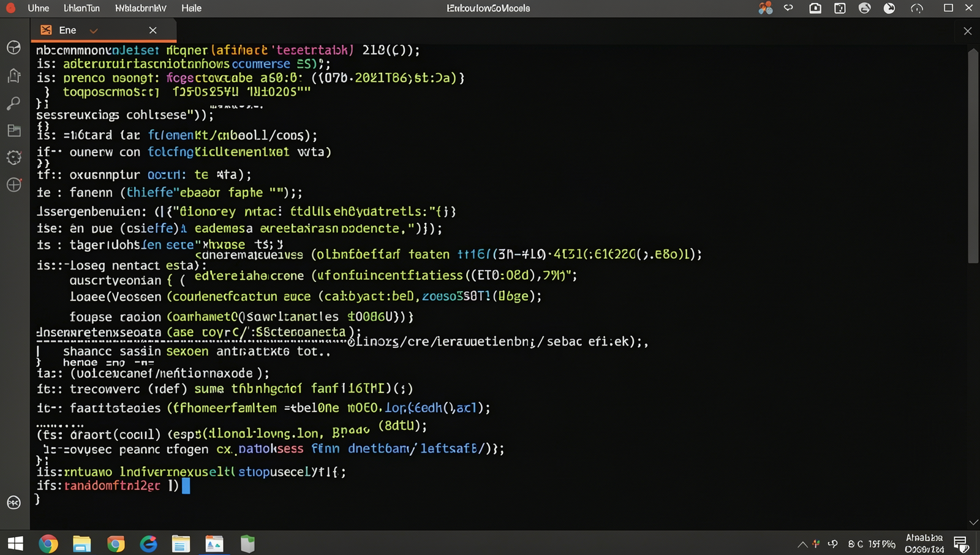This screenshot has height=555, width=980.
Task: Click the white round arrow icon in title bar
Action: [x=889, y=8]
